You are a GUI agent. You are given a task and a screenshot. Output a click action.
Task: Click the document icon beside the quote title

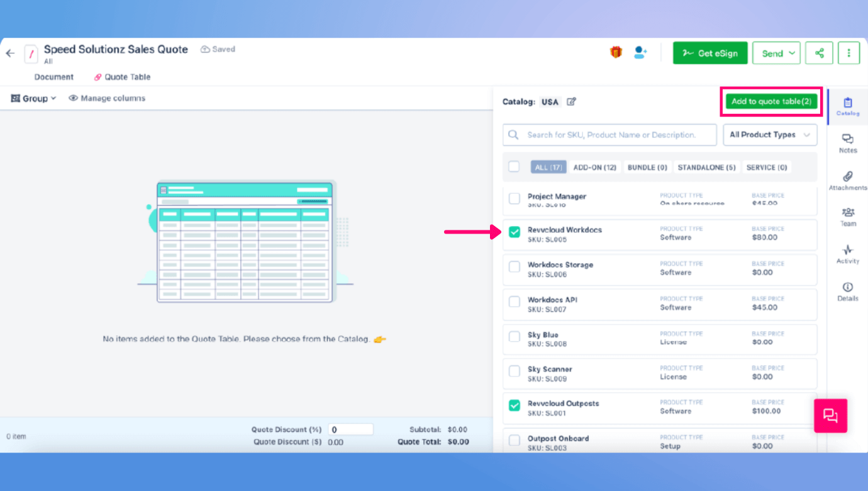click(x=31, y=54)
